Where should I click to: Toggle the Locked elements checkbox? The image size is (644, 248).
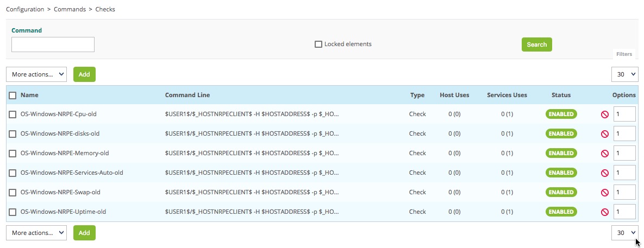point(318,44)
